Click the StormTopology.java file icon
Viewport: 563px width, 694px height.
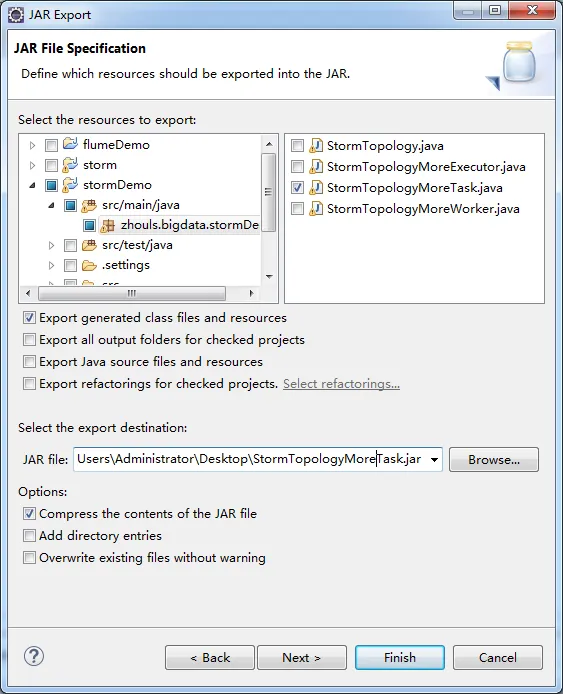click(316, 146)
